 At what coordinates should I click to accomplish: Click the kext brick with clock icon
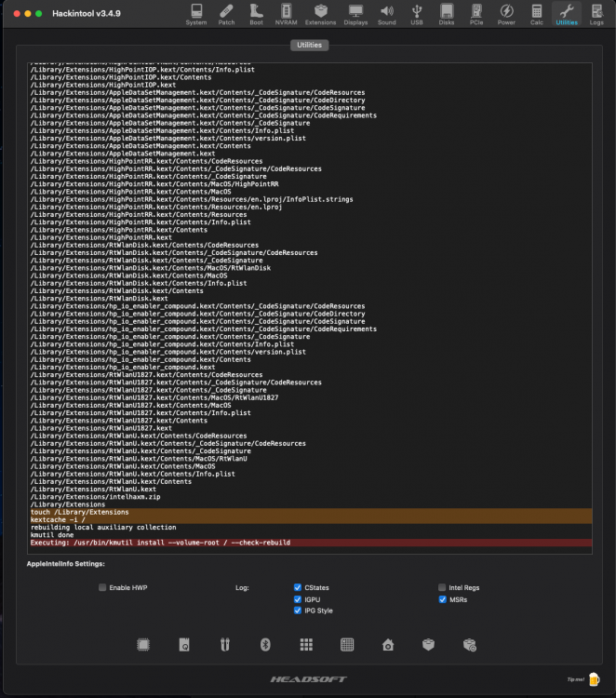pyautogui.click(x=470, y=645)
